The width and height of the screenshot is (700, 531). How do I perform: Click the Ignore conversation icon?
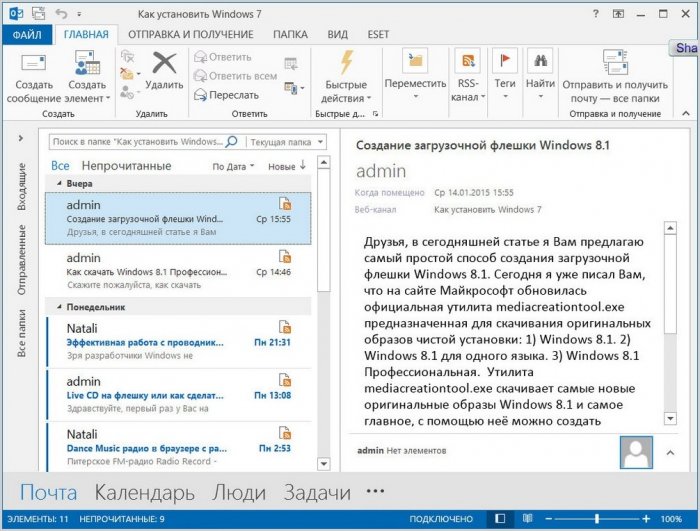coord(128,56)
